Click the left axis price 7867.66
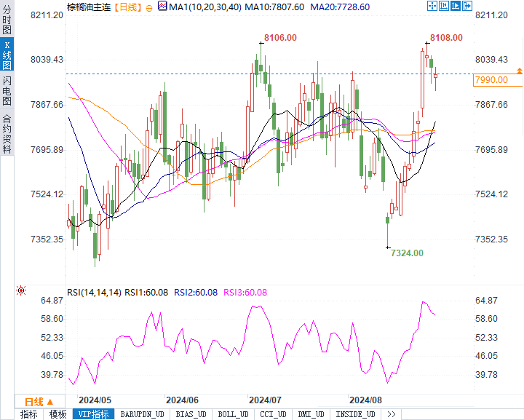This screenshot has width=524, height=420. pyautogui.click(x=47, y=105)
